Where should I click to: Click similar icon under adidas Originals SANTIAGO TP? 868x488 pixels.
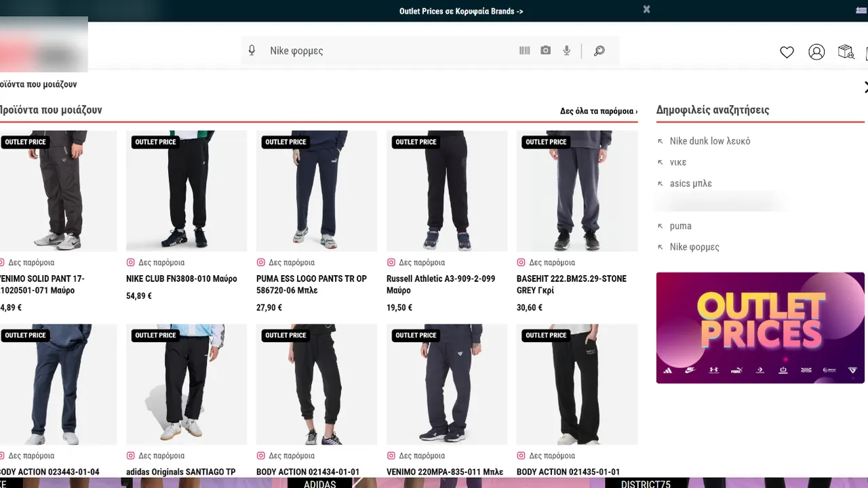(x=131, y=455)
